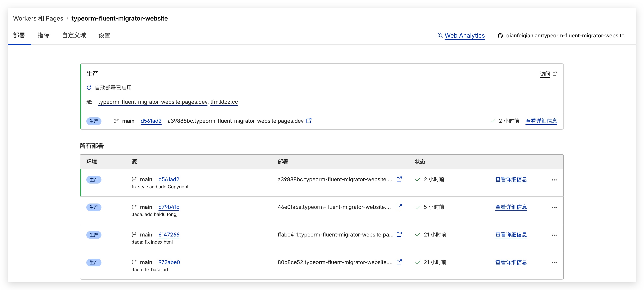
Task: Open the three-dot menu for 972abe0 deployment
Action: point(554,262)
